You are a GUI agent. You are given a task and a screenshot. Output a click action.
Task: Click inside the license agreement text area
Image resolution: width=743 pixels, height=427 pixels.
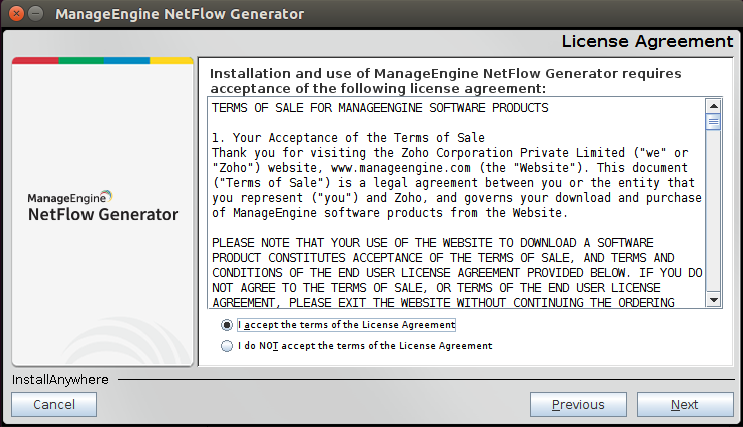(x=455, y=200)
